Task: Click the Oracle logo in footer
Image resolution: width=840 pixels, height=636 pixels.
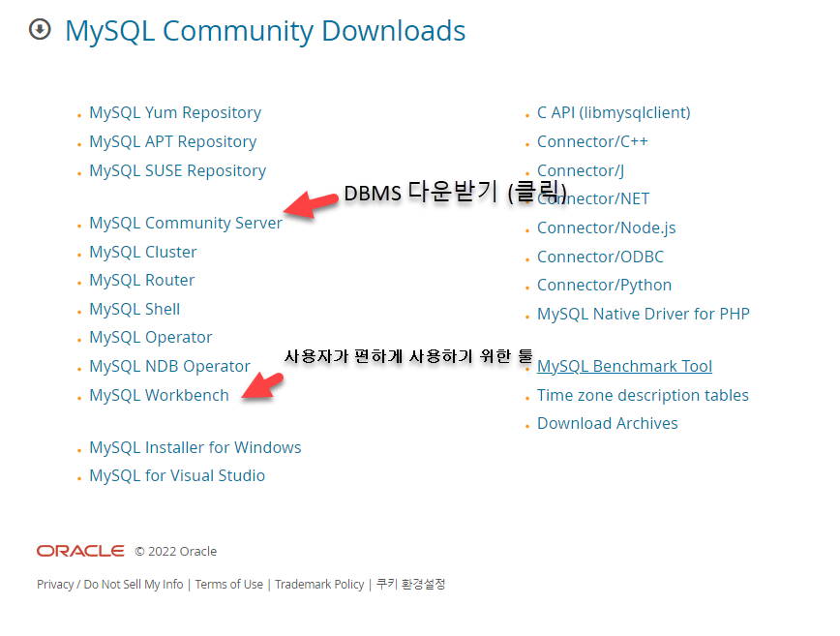Action: [x=80, y=551]
